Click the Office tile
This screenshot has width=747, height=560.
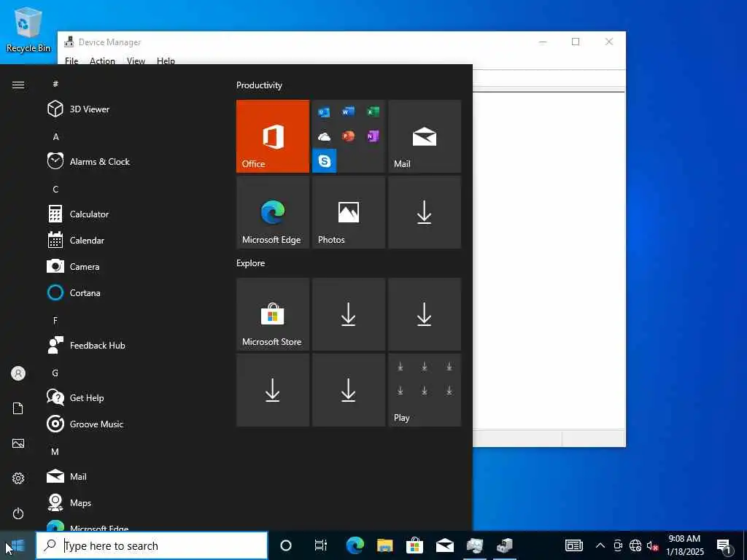click(x=273, y=136)
